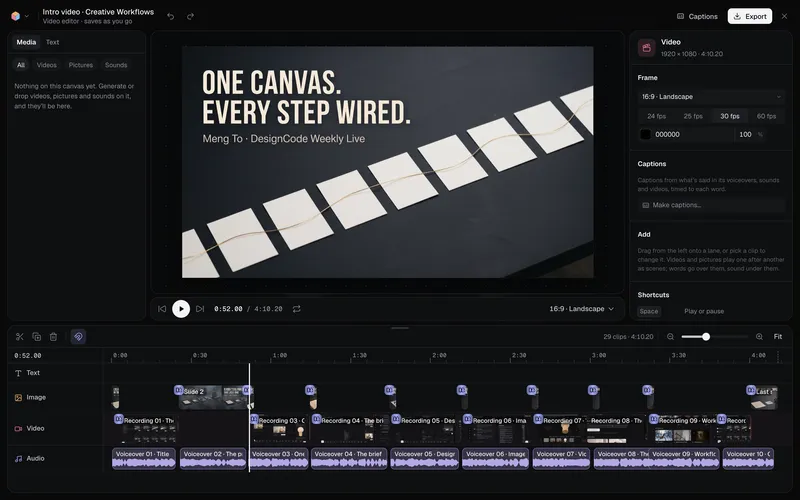The height and width of the screenshot is (500, 800).
Task: Play the video preview
Action: click(181, 309)
